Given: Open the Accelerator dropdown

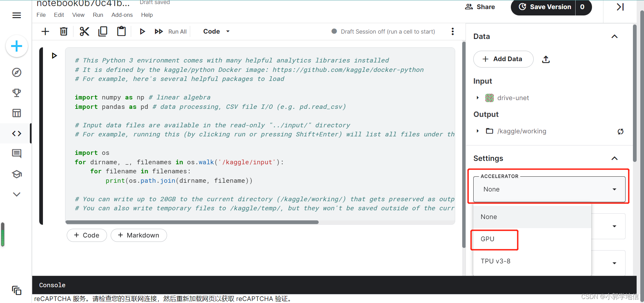Looking at the screenshot, I should coord(549,189).
